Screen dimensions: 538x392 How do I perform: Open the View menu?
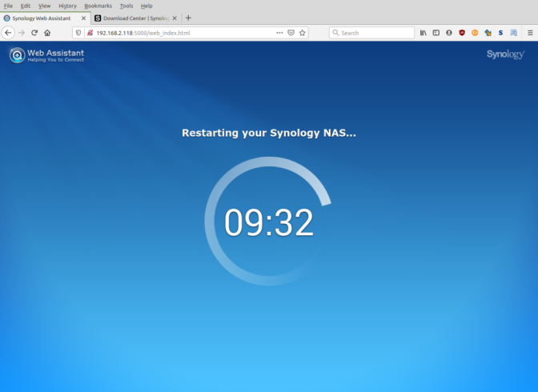tap(44, 6)
